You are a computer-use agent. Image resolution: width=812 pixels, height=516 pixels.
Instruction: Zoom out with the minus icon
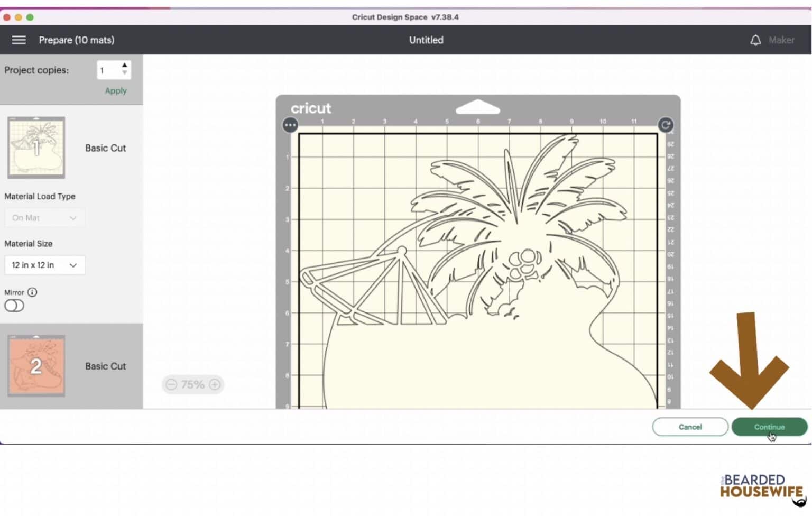click(x=171, y=384)
